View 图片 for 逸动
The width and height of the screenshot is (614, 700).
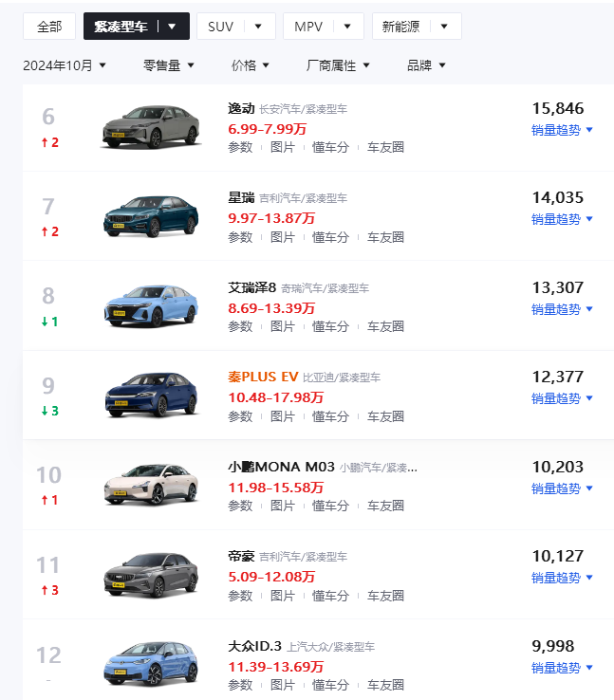[283, 147]
